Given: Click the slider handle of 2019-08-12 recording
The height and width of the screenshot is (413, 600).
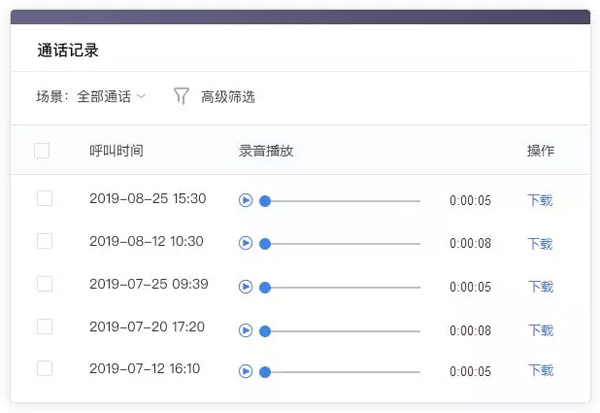Looking at the screenshot, I should 265,243.
